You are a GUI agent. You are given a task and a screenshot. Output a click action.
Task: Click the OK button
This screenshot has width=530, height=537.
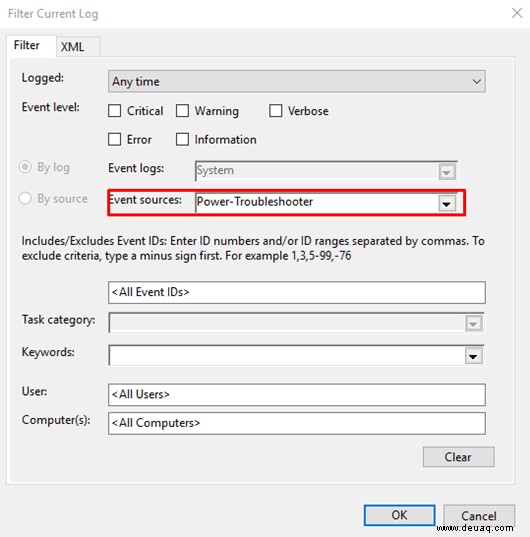[x=399, y=515]
